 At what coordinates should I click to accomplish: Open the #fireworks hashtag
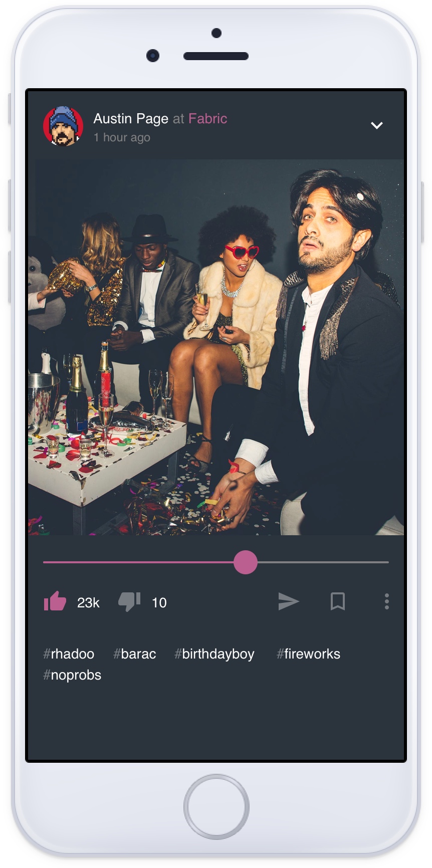[308, 654]
